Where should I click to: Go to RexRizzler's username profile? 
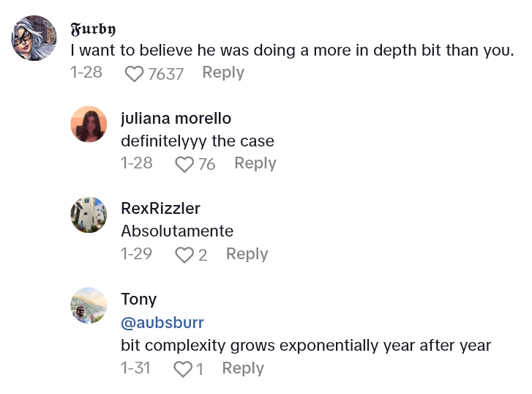point(160,209)
